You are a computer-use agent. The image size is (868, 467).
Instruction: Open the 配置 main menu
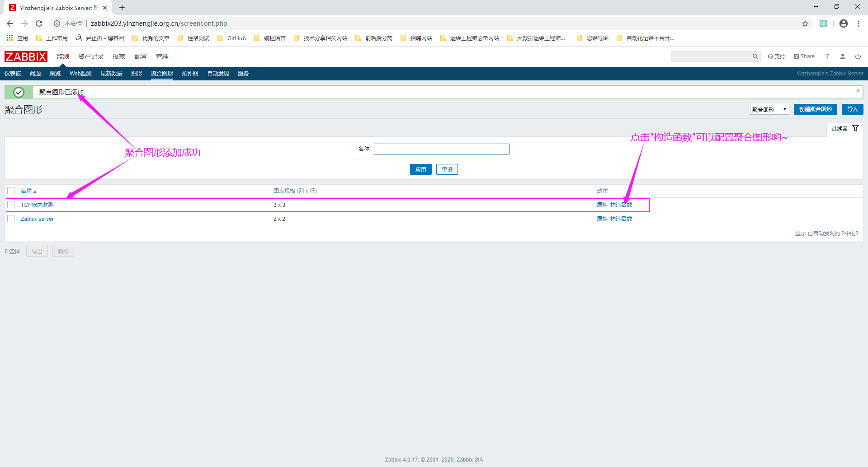141,56
